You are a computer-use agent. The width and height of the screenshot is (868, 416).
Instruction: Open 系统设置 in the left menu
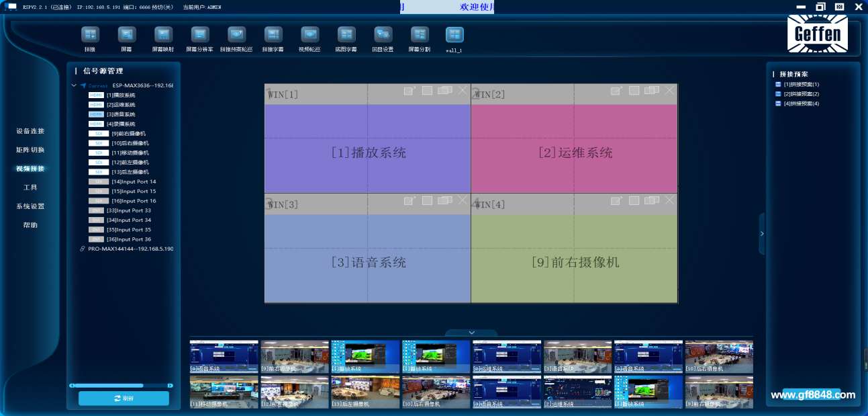(30, 206)
